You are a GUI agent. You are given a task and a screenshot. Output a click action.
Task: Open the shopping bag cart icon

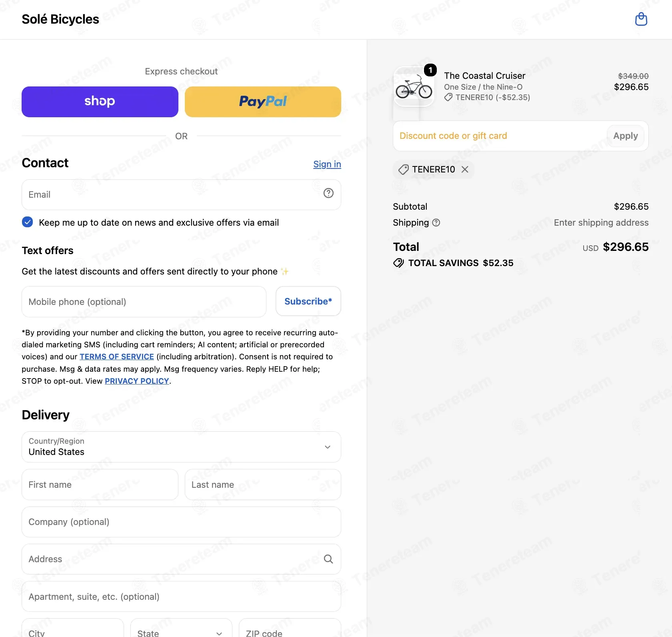click(x=641, y=19)
